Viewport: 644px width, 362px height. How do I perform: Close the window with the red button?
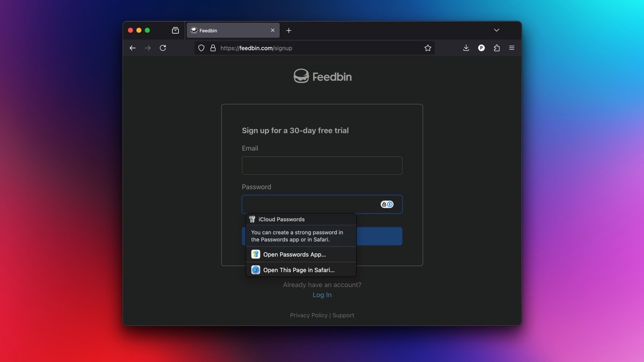point(130,31)
